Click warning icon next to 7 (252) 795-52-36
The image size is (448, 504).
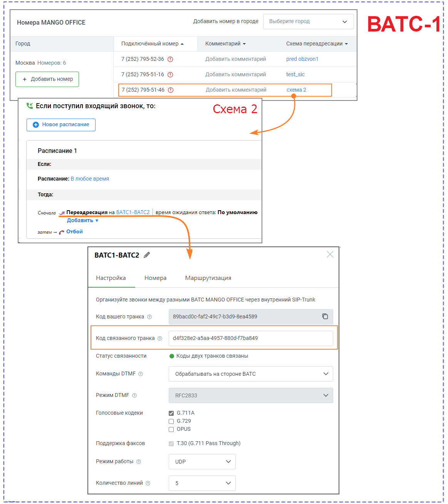click(170, 59)
